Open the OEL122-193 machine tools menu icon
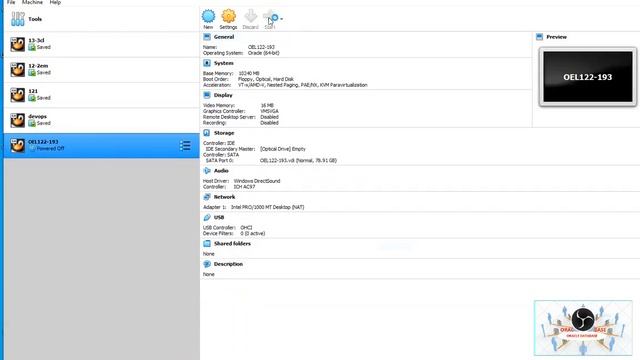 [185, 145]
